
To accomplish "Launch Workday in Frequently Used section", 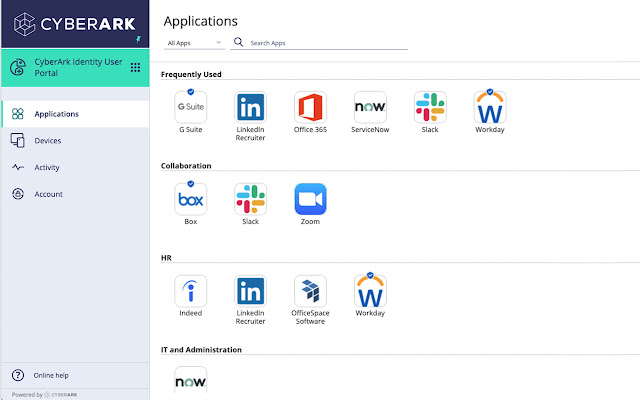I will [490, 107].
